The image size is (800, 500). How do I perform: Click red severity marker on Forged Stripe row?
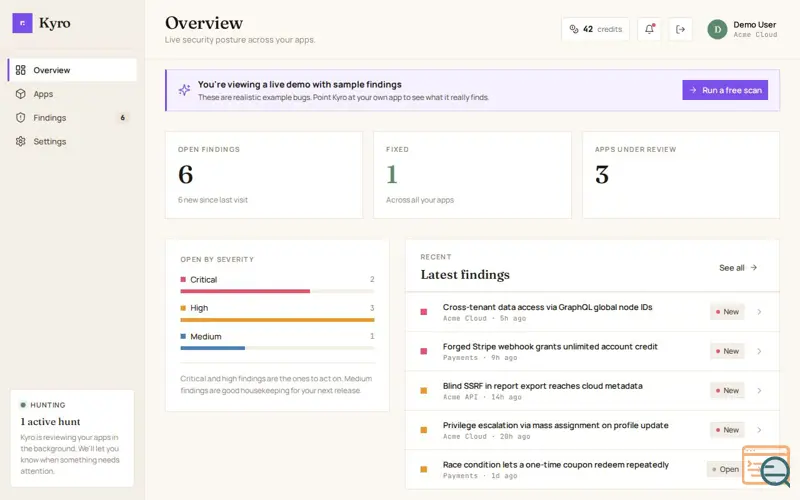click(423, 351)
